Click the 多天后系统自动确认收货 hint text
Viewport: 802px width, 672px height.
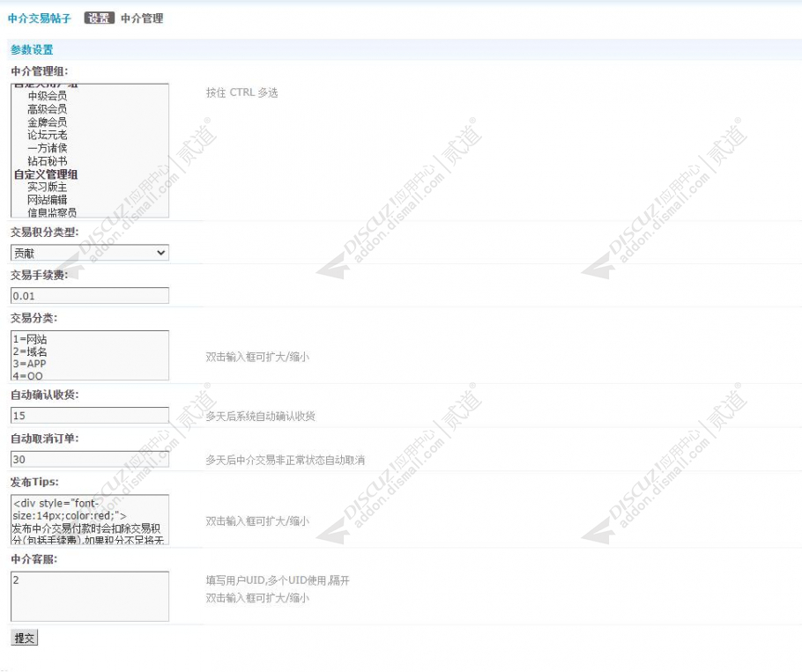(x=260, y=416)
